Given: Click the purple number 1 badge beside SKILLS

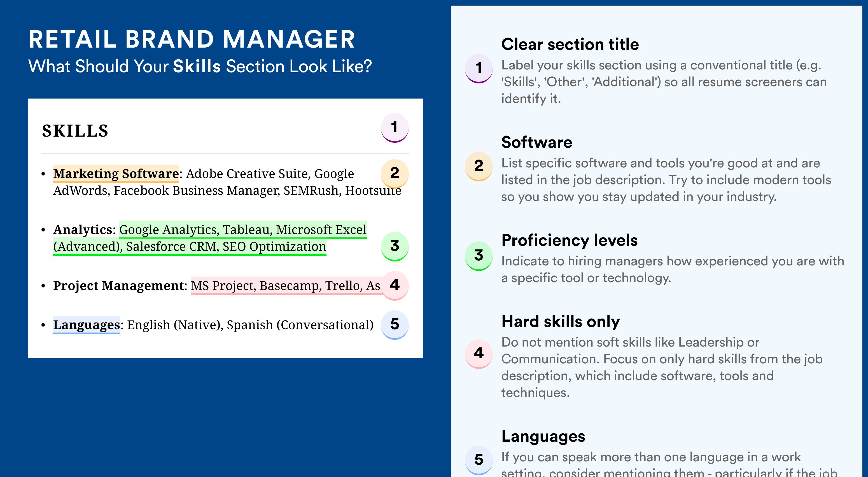Looking at the screenshot, I should (x=395, y=128).
